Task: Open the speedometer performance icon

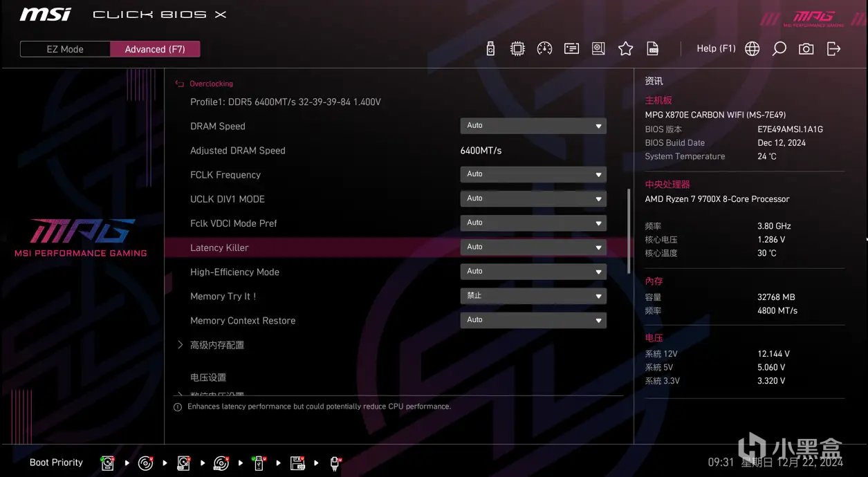Action: pyautogui.click(x=544, y=48)
